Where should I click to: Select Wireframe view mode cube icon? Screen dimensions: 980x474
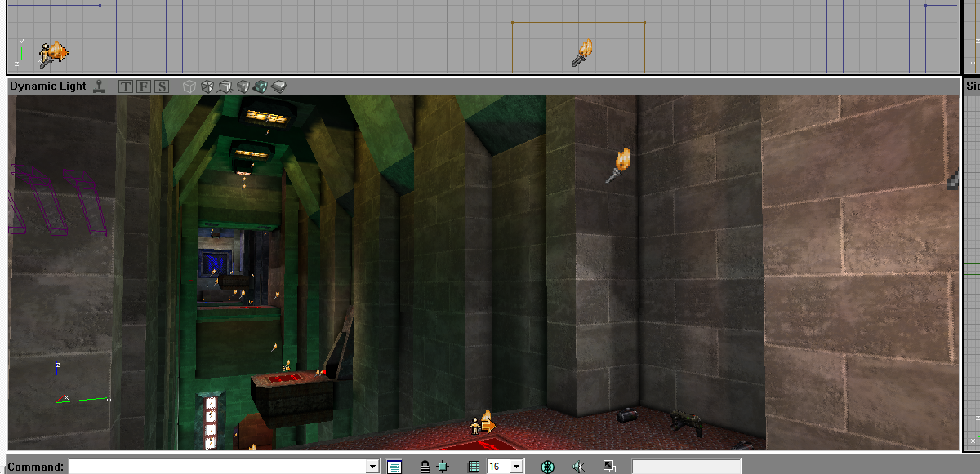(x=189, y=86)
